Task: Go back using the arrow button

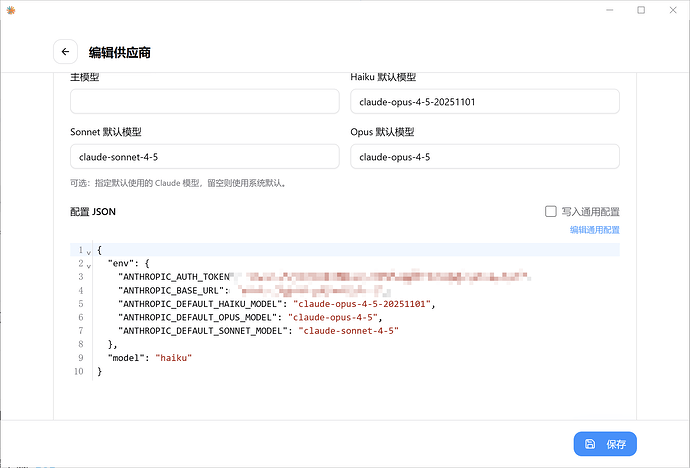Action: (x=65, y=52)
